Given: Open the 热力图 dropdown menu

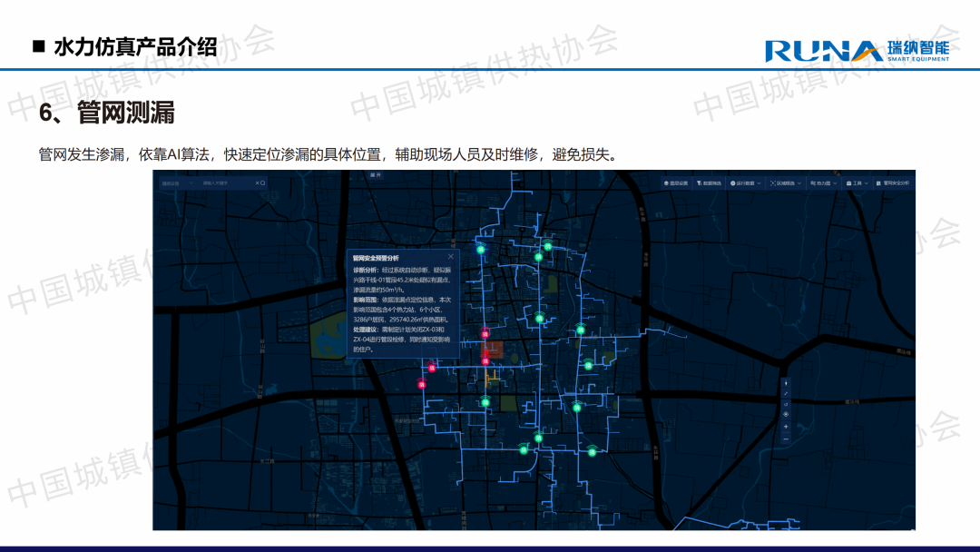Looking at the screenshot, I should (x=824, y=183).
